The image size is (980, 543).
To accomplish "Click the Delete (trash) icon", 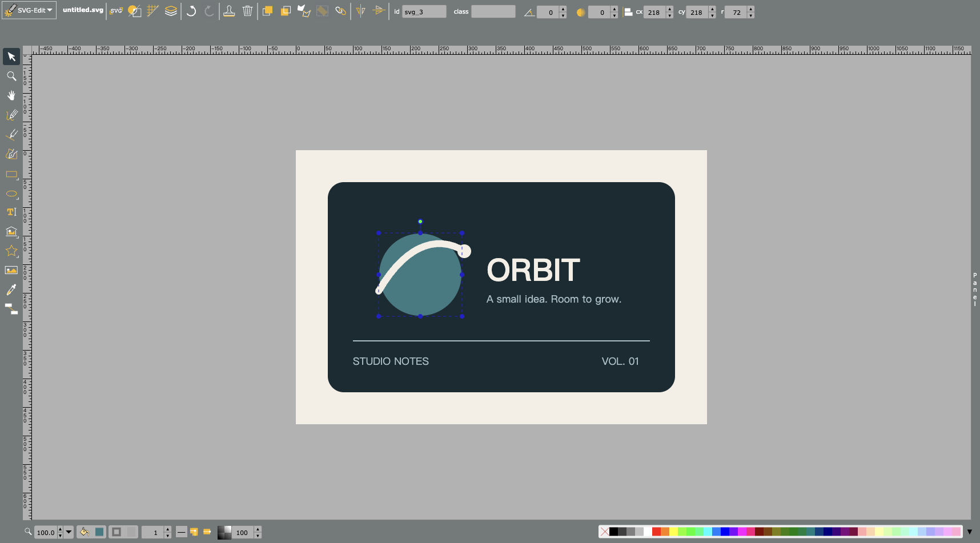I will (x=247, y=11).
